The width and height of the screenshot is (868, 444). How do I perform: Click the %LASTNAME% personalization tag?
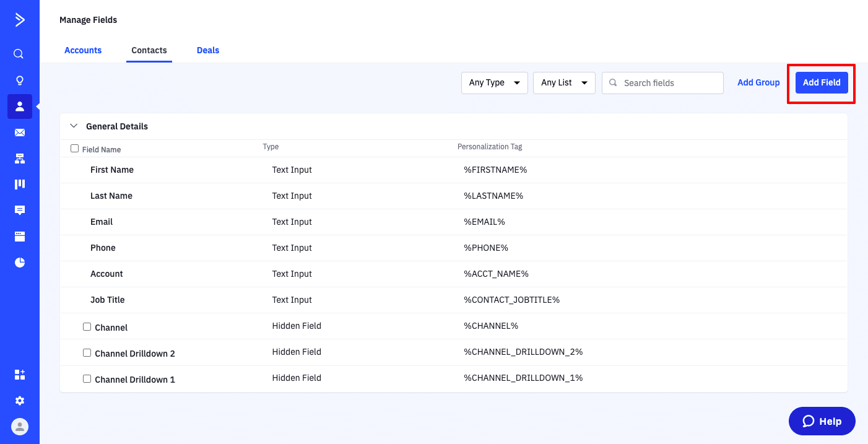pyautogui.click(x=493, y=196)
